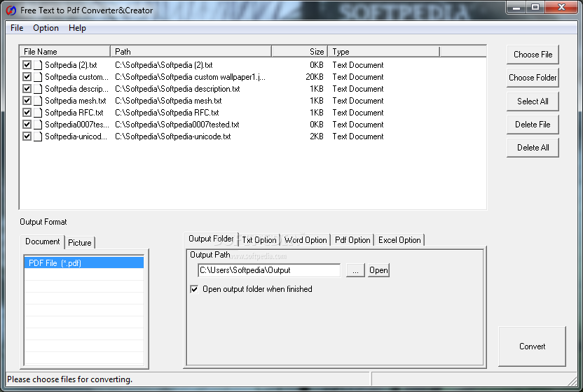Image resolution: width=583 pixels, height=392 pixels.
Task: Click file icon beside Softpedia0007tes... row
Action: (x=38, y=125)
